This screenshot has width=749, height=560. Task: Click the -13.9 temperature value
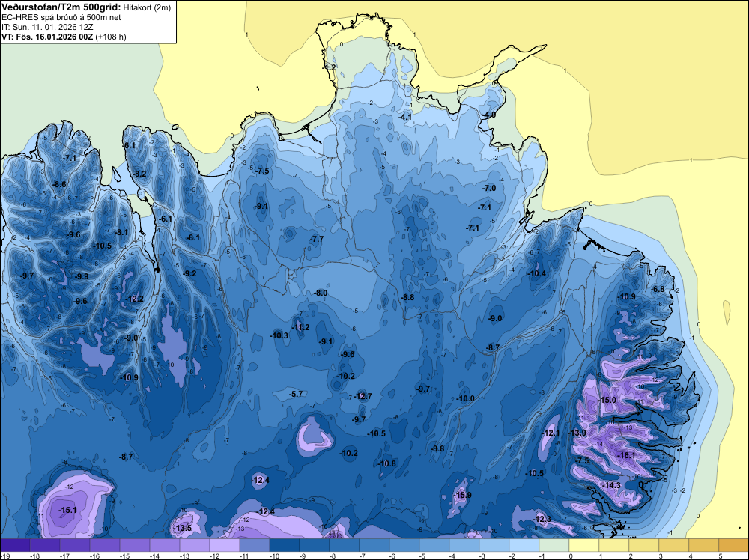click(577, 433)
